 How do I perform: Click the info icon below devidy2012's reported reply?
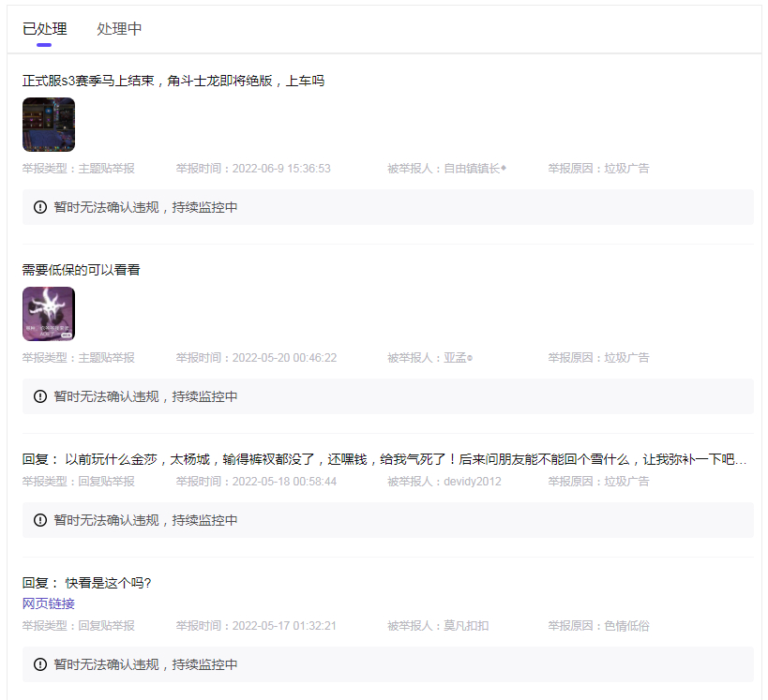(x=40, y=520)
